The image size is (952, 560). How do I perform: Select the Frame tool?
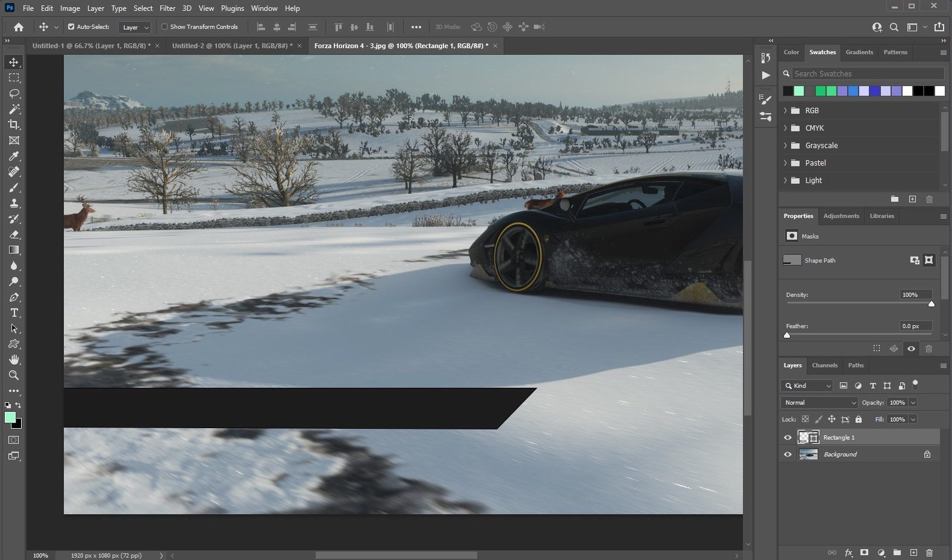(14, 140)
